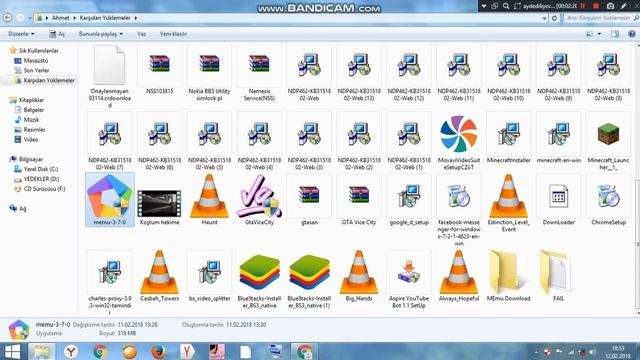640x360 pixels.
Task: Open the MEmu Download folder
Action: tap(509, 276)
